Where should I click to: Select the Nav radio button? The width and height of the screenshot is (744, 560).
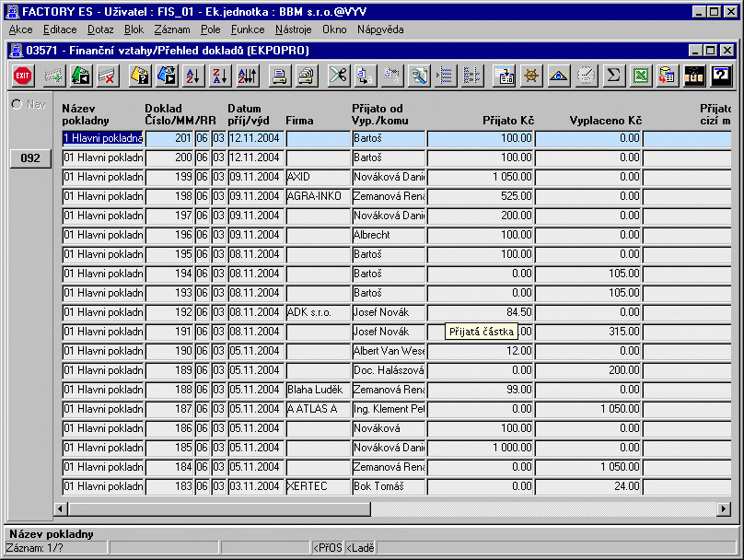[x=17, y=104]
